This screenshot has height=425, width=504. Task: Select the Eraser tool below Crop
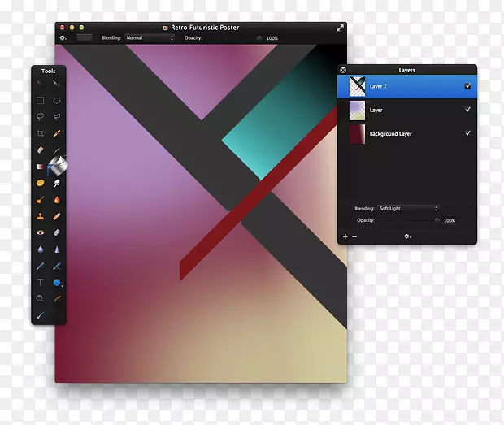click(x=40, y=150)
